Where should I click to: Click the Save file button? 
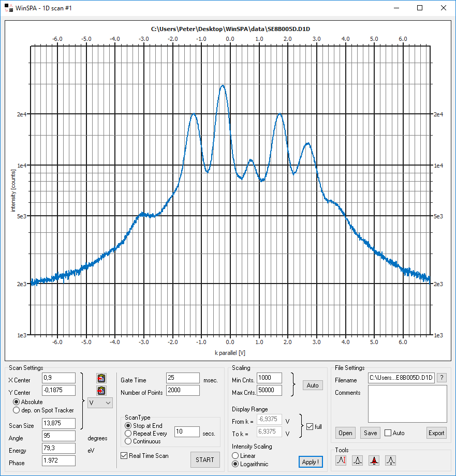pyautogui.click(x=371, y=433)
